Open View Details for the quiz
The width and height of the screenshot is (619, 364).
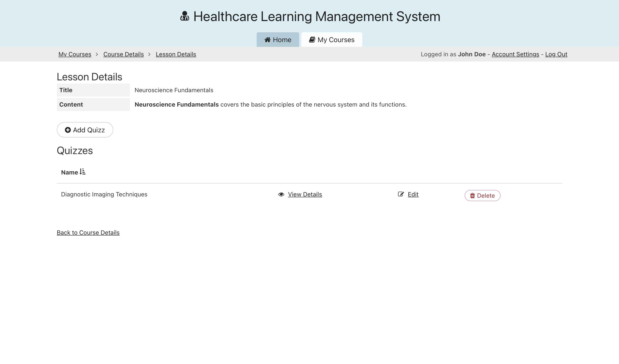click(x=305, y=194)
